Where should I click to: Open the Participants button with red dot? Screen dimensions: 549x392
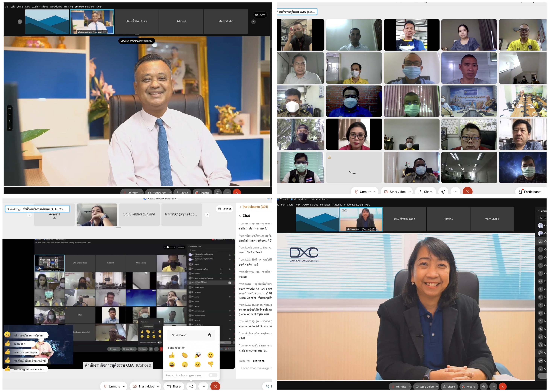pyautogui.click(x=530, y=192)
